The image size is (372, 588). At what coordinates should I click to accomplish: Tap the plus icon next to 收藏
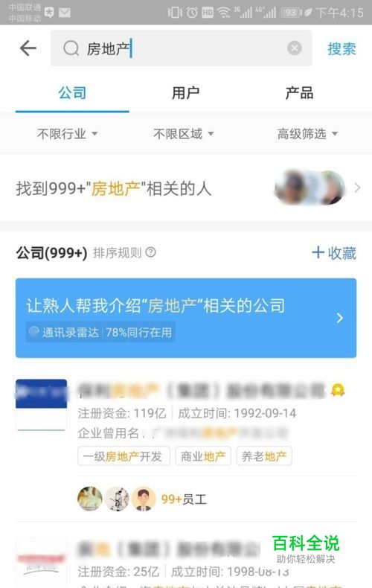tap(318, 252)
